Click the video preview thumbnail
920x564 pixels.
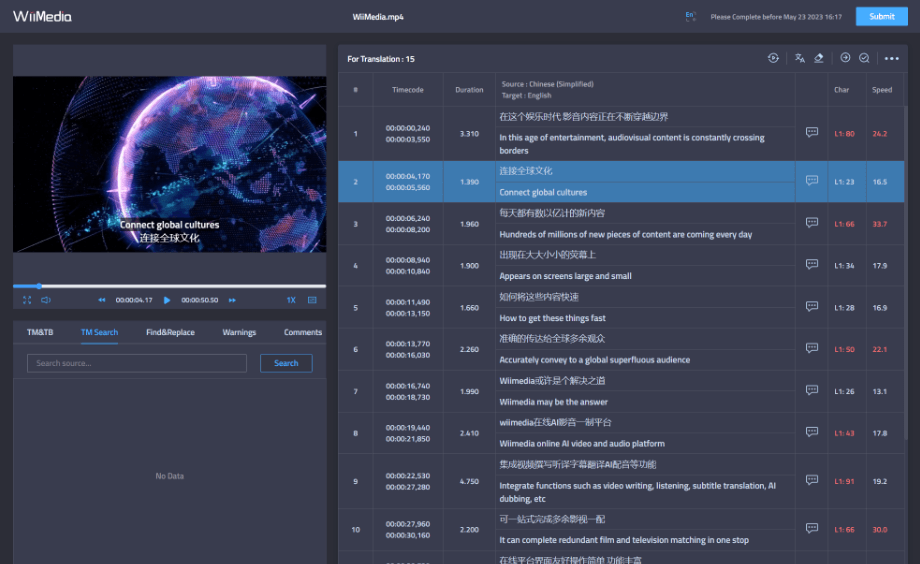coord(170,164)
